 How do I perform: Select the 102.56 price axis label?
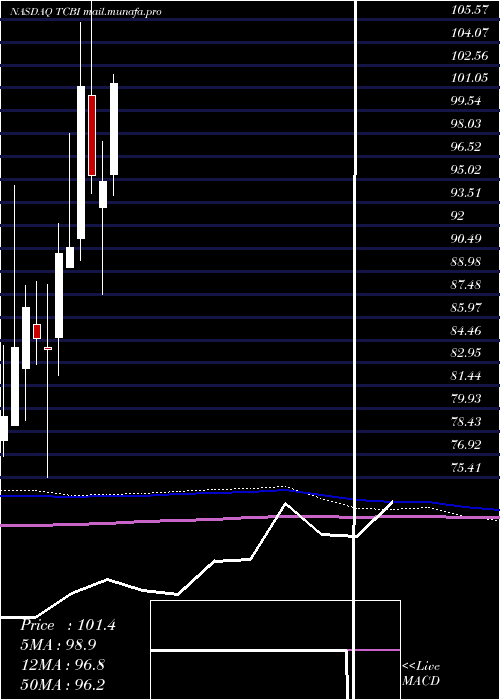click(x=469, y=55)
